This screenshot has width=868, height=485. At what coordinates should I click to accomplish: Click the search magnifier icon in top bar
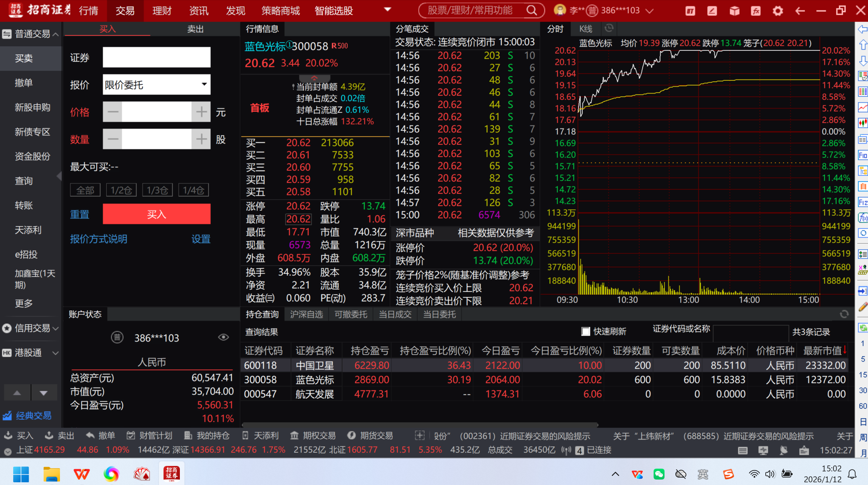pyautogui.click(x=531, y=10)
